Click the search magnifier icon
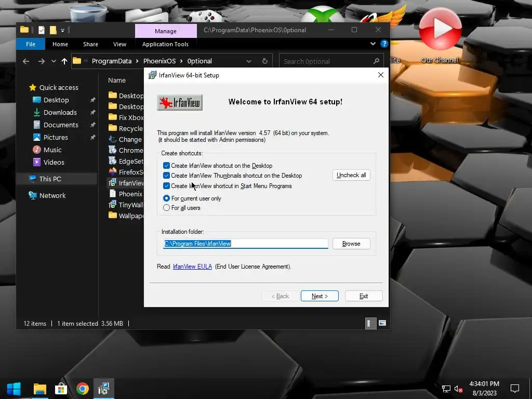Viewport: 532px width, 399px height. (x=376, y=61)
